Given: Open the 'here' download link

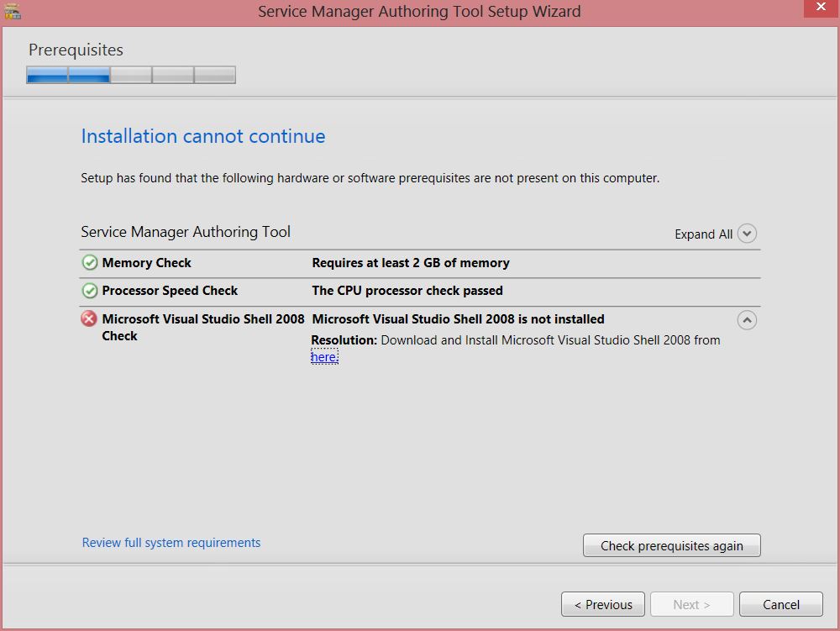Looking at the screenshot, I should pos(323,357).
